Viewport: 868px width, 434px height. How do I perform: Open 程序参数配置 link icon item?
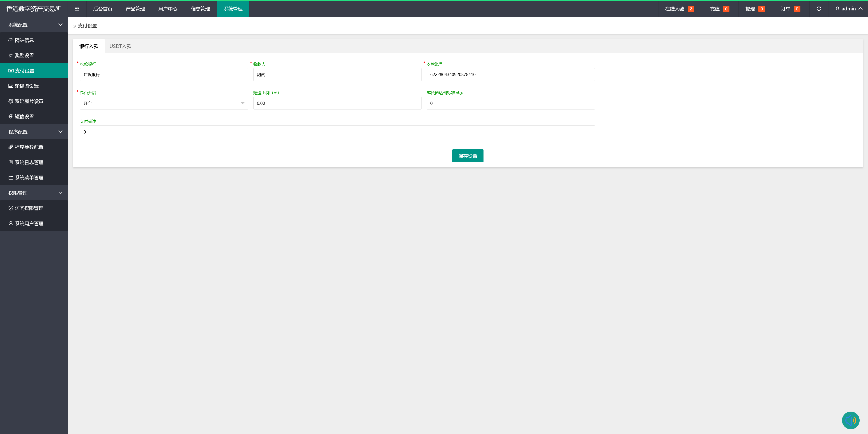coord(29,147)
